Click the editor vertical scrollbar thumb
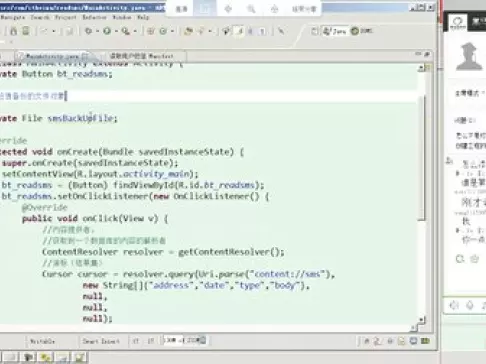The image size is (486, 364). point(421,158)
